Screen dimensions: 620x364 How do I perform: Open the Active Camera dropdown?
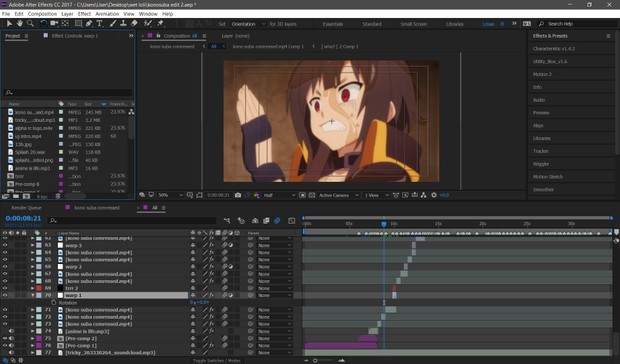[x=338, y=195]
